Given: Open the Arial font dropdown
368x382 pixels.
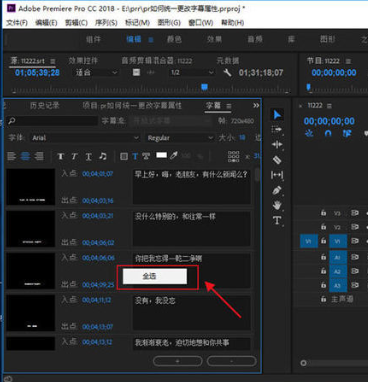Looking at the screenshot, I should (x=85, y=138).
